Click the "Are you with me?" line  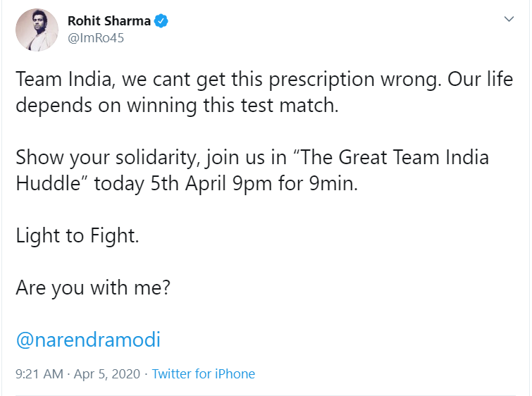tap(92, 288)
